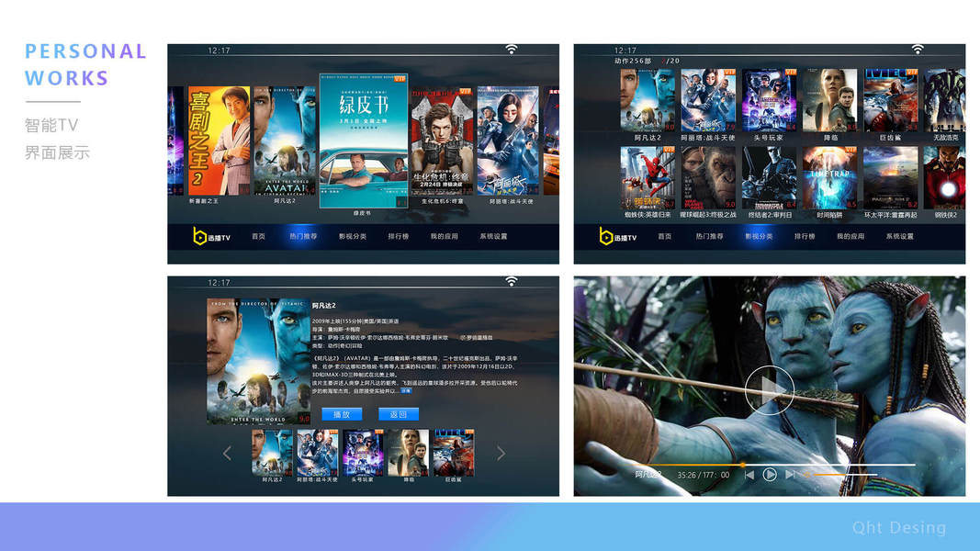Open the 无敌浩克 poster in the category grid
Image resolution: width=980 pixels, height=551 pixels.
(x=944, y=100)
